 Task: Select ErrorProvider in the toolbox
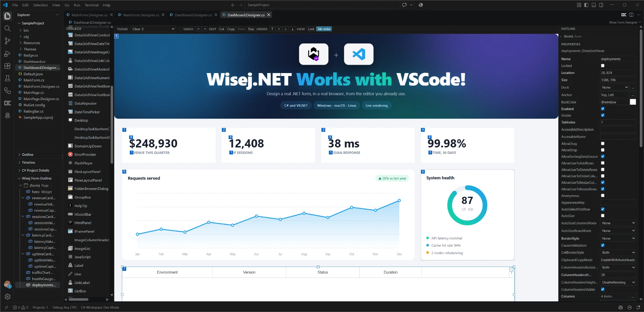[x=85, y=155]
